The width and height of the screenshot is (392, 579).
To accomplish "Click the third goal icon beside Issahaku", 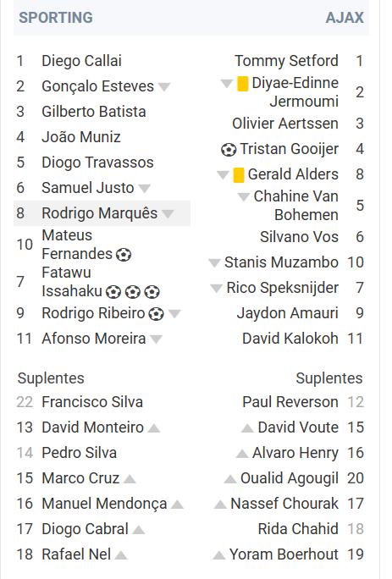I will 152,292.
